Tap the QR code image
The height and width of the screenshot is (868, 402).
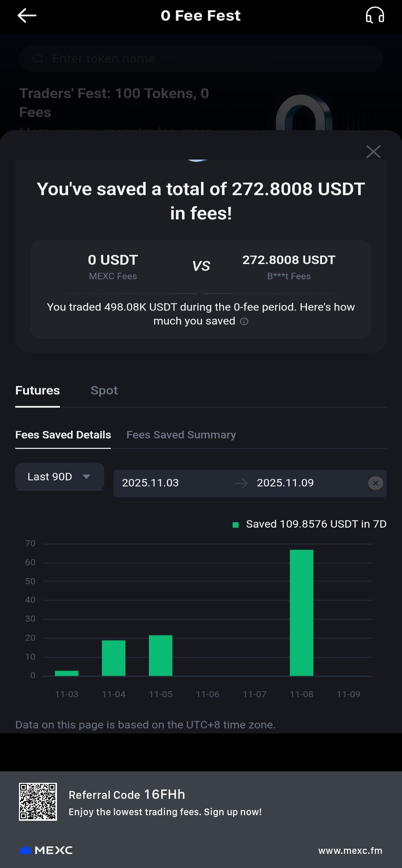(x=38, y=802)
